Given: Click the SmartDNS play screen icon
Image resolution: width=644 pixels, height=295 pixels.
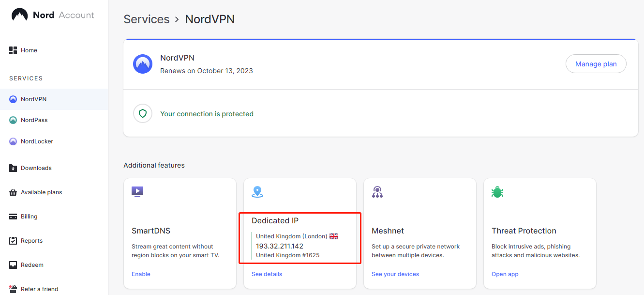Looking at the screenshot, I should pyautogui.click(x=137, y=192).
